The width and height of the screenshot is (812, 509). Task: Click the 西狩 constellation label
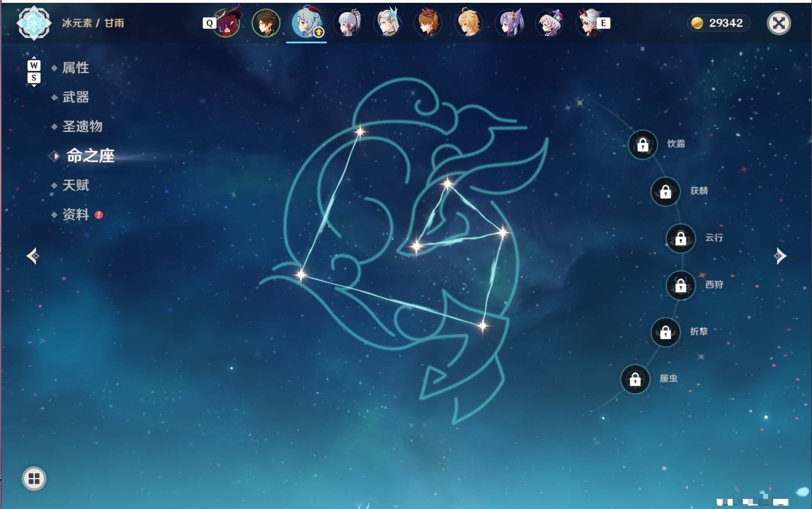(714, 285)
